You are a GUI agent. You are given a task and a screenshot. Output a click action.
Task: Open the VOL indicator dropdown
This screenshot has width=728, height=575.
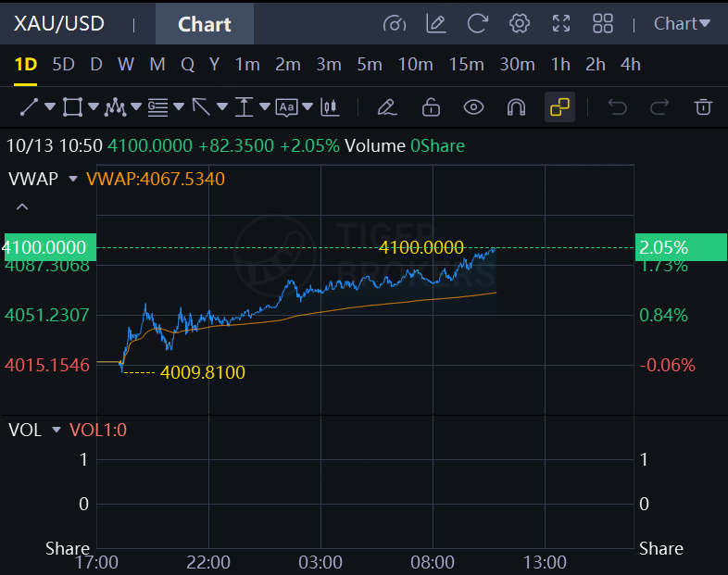(56, 431)
